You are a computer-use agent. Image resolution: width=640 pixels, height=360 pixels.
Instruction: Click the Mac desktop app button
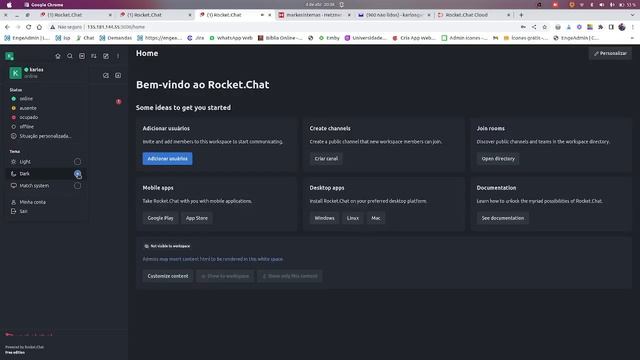[x=376, y=218]
